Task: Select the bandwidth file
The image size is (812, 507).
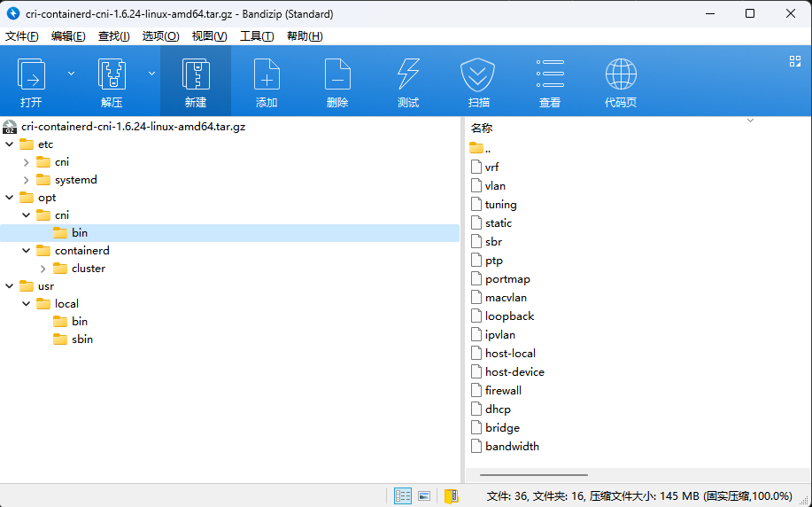Action: [x=505, y=447]
